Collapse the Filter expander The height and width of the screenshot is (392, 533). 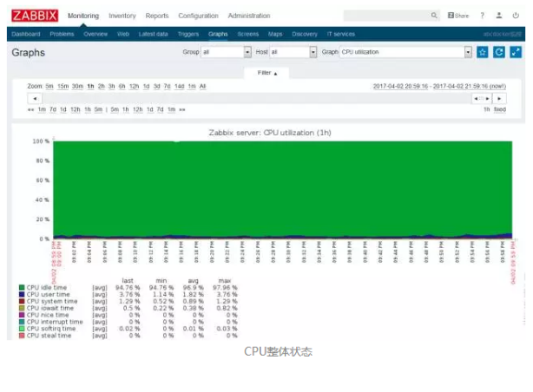(266, 73)
